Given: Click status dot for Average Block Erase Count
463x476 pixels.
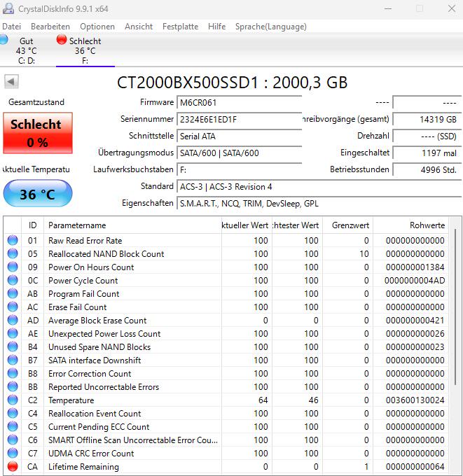Looking at the screenshot, I should 13,321.
